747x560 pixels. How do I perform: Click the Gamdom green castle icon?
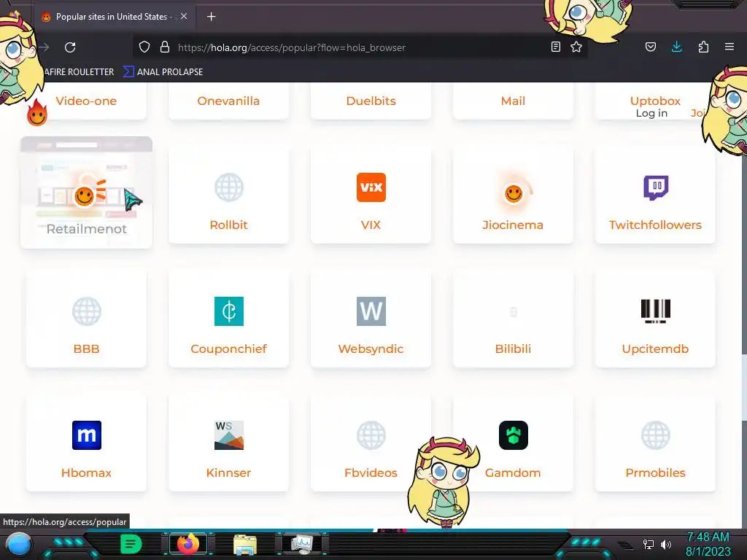click(x=514, y=435)
